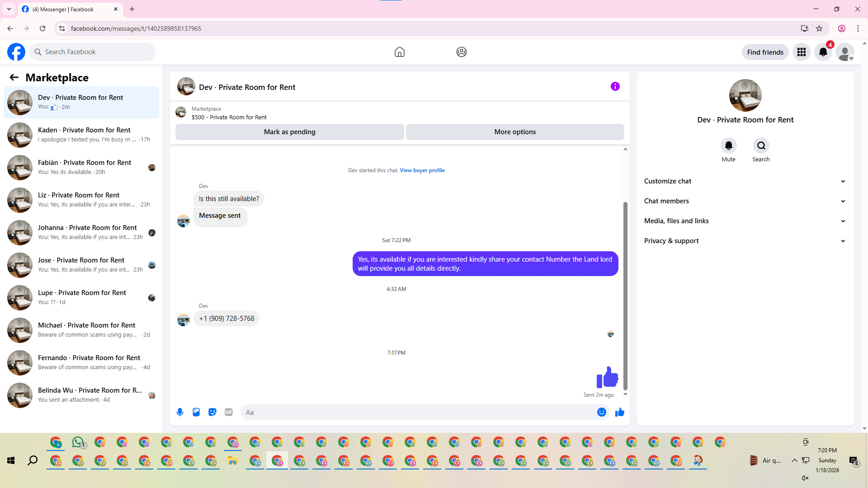Open View buyer profile link

point(422,170)
